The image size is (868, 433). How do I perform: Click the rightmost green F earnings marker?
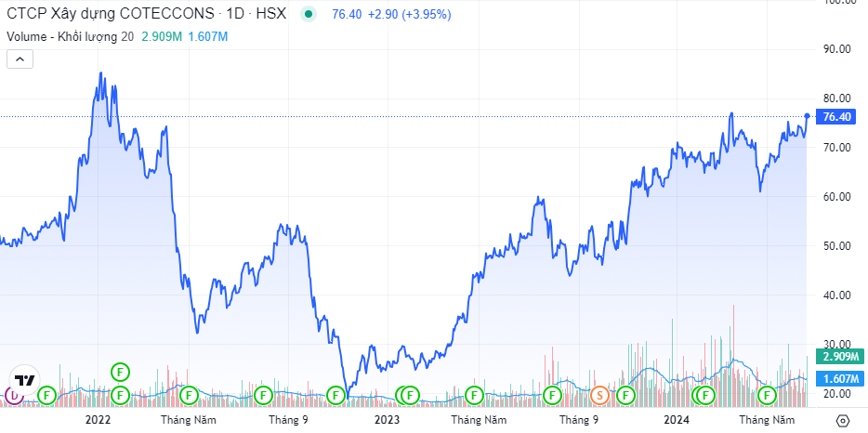768,396
